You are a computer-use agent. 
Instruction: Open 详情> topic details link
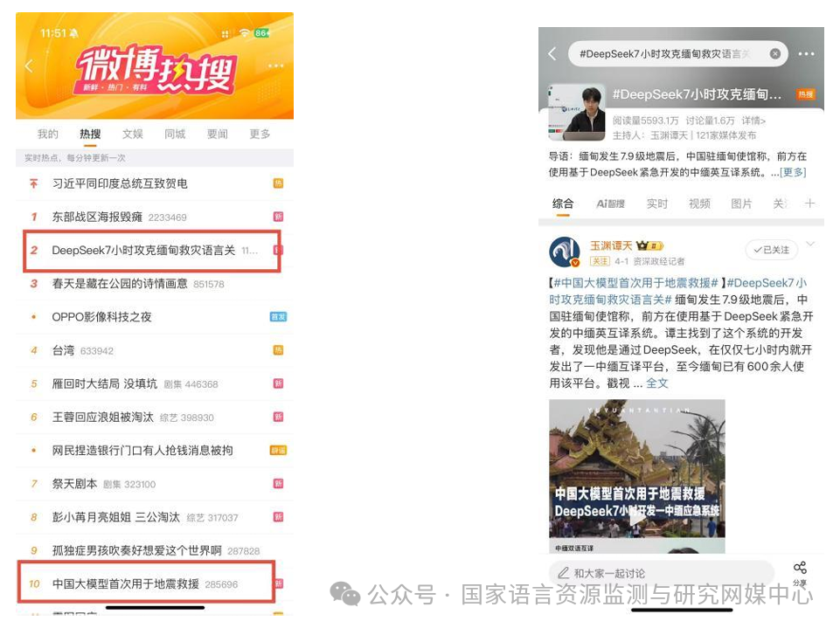pyautogui.click(x=753, y=121)
